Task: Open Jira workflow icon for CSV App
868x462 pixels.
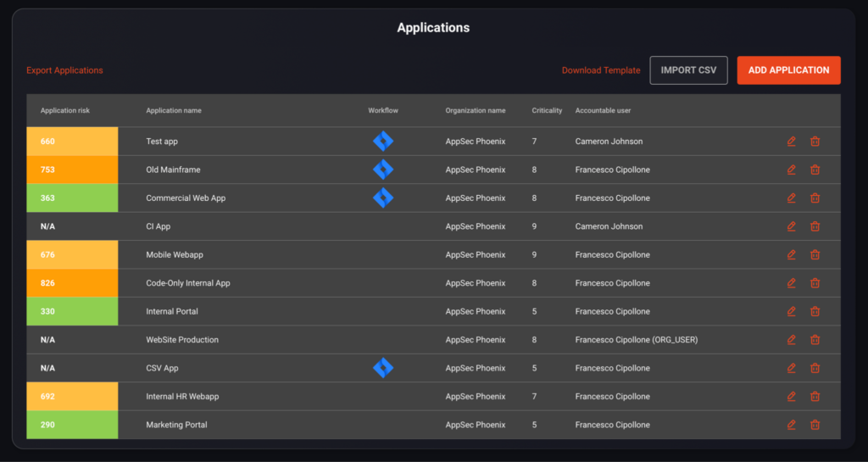Action: (x=383, y=368)
